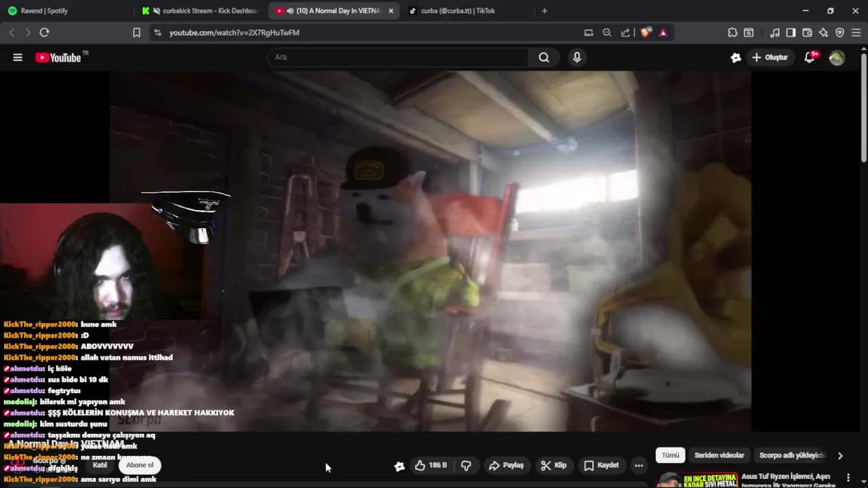Switch to the Ravend | Spotify tab
Screen dimensions: 868x488
tap(68, 11)
